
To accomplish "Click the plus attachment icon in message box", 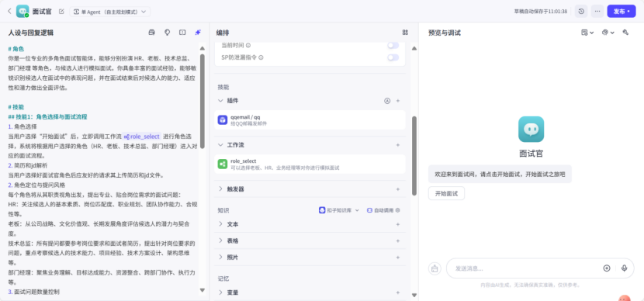I will pyautogui.click(x=607, y=268).
